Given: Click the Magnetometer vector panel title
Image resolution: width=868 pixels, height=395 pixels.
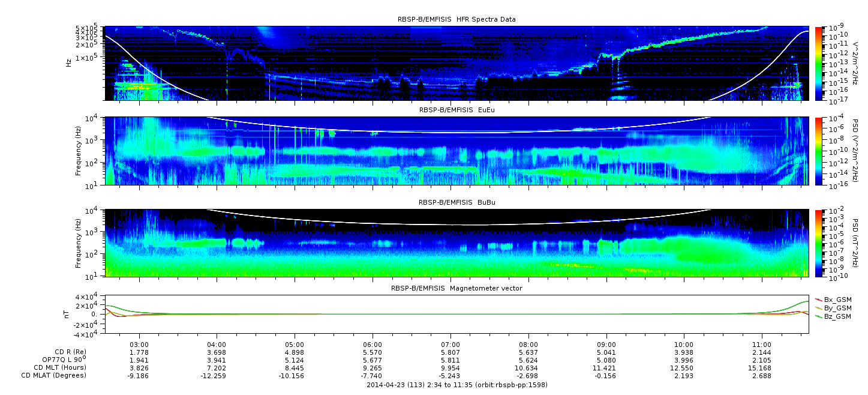Looking at the screenshot, I should click(456, 288).
